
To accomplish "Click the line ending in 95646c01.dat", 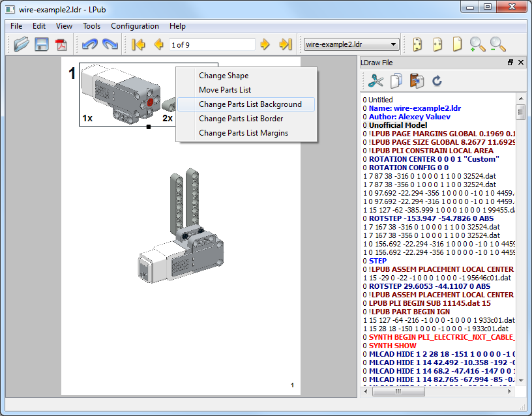I will 437,278.
